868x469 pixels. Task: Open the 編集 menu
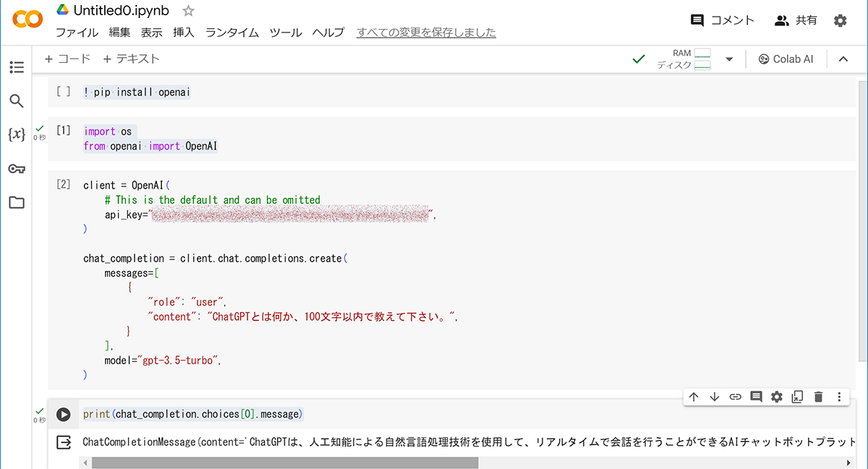click(119, 33)
